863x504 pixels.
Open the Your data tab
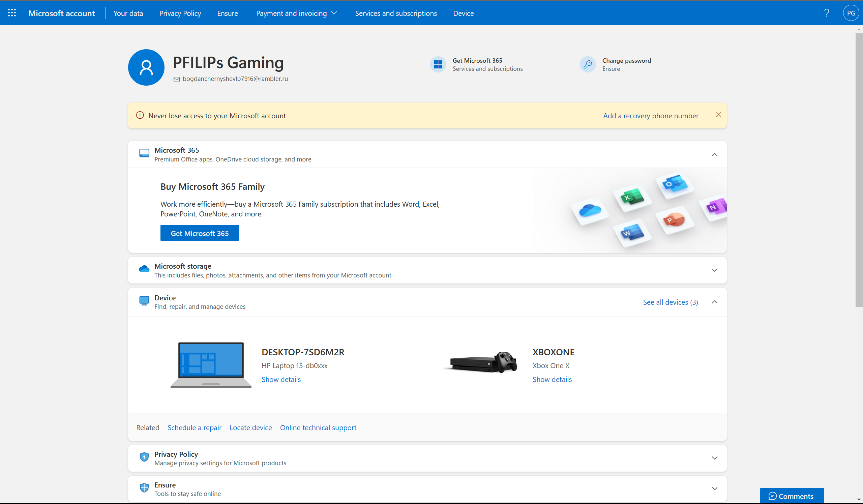pos(128,13)
